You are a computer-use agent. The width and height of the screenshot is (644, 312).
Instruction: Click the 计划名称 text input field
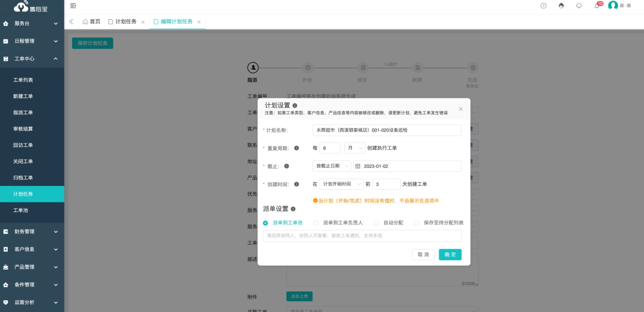(x=386, y=130)
